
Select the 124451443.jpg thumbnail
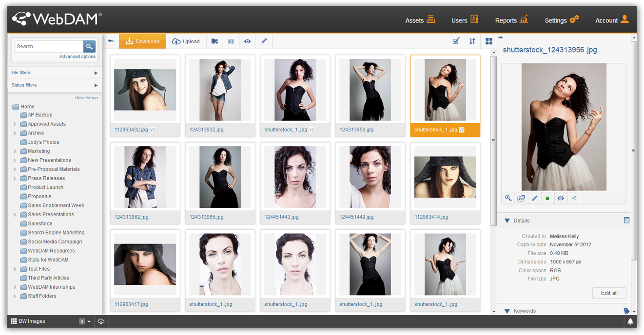[x=295, y=177]
